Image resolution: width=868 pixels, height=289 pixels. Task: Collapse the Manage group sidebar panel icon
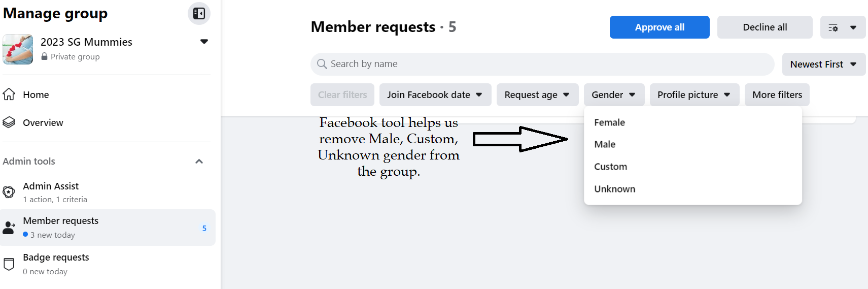point(199,14)
